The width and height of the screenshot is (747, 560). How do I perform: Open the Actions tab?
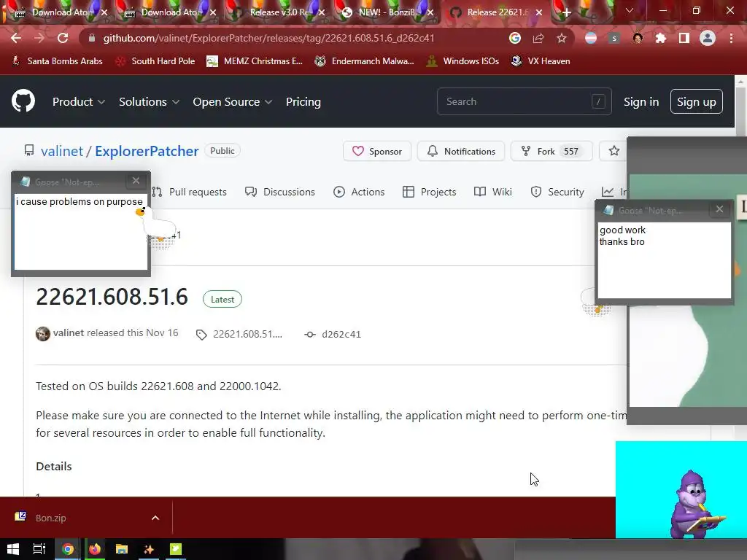point(359,192)
